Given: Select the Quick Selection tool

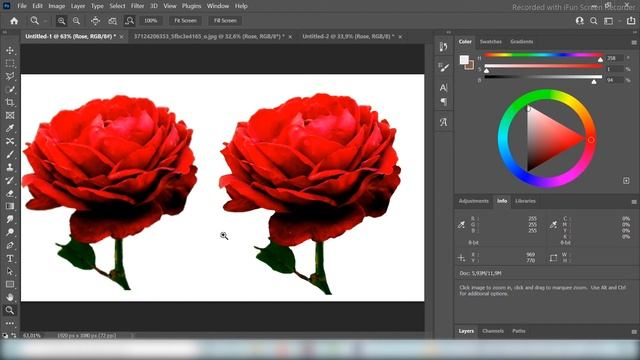Looking at the screenshot, I should (10, 89).
